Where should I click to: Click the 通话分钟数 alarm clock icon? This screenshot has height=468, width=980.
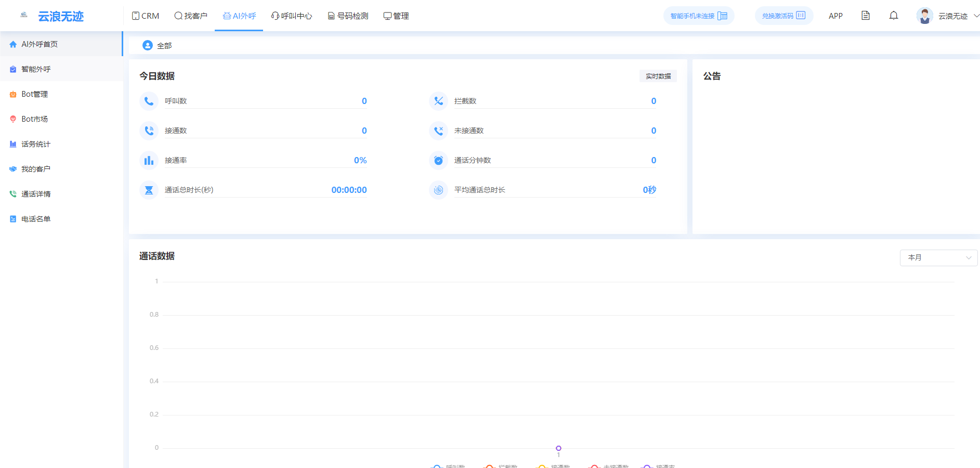point(438,160)
